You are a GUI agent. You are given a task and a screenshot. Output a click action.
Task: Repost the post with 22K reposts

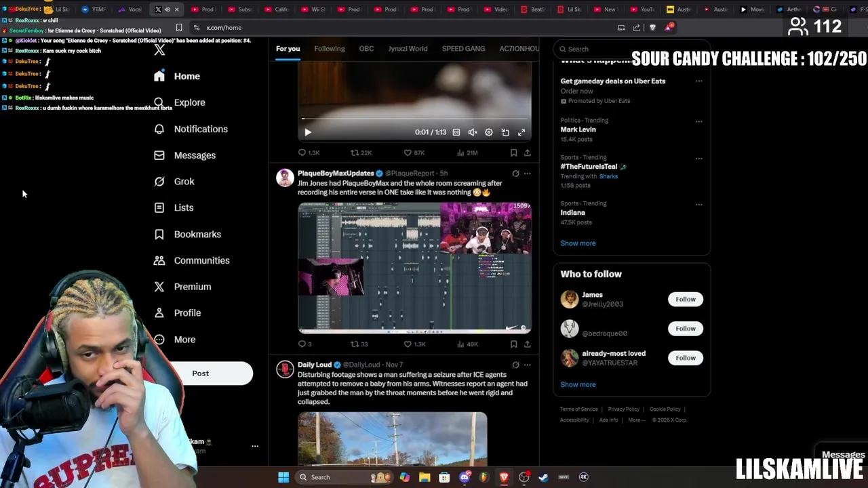pyautogui.click(x=361, y=153)
